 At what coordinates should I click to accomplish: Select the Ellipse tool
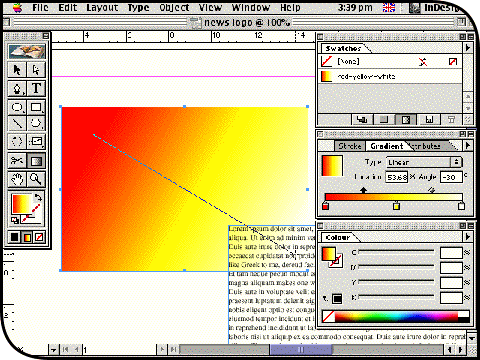click(x=17, y=107)
